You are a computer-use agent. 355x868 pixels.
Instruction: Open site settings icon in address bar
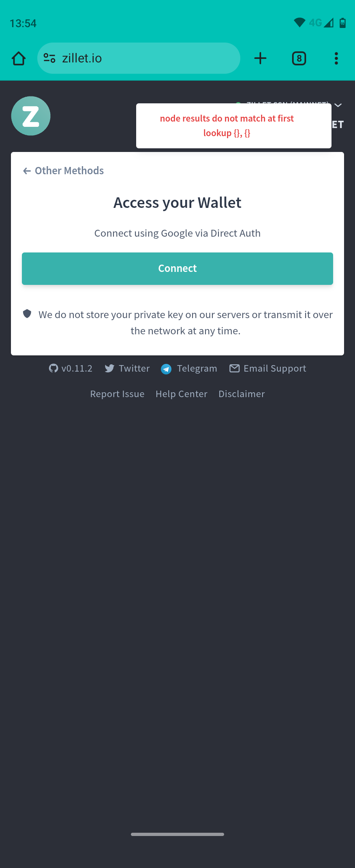(x=49, y=58)
